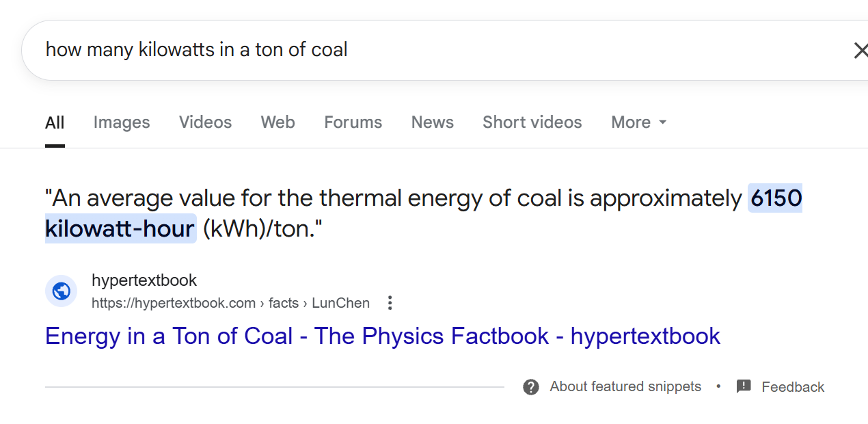Open the three-dot menu beside LunChen
This screenshot has height=424, width=868.
(390, 303)
